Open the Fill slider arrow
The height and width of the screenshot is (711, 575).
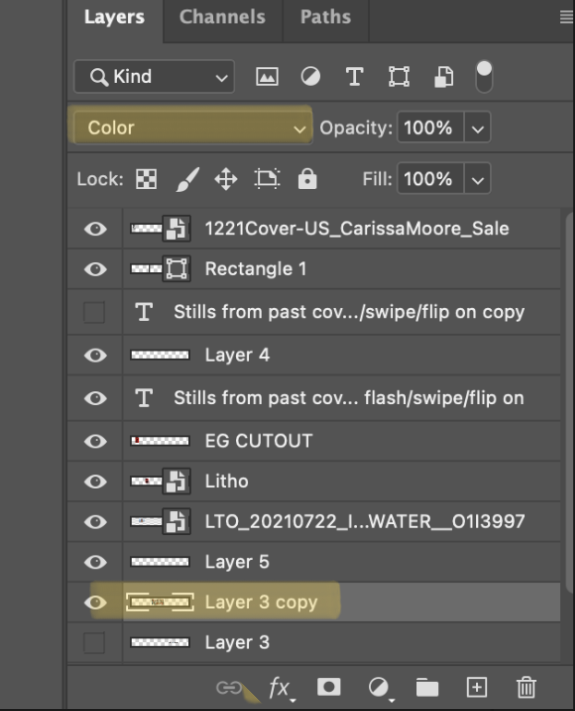pyautogui.click(x=477, y=179)
